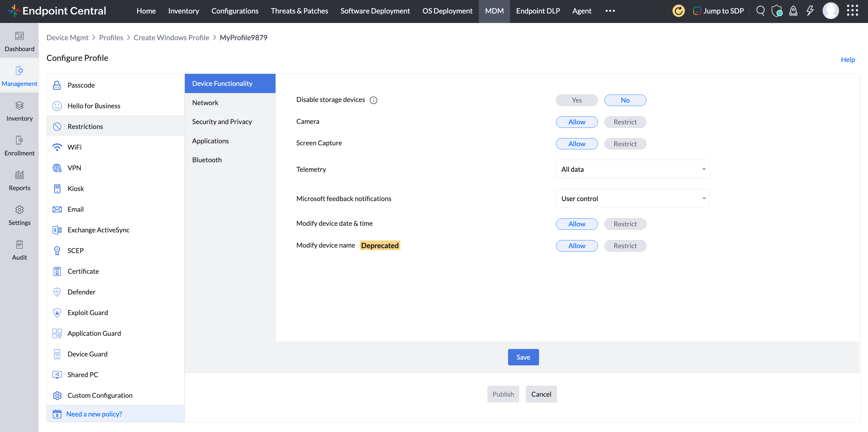Open the OS Deployment menu

[x=447, y=11]
